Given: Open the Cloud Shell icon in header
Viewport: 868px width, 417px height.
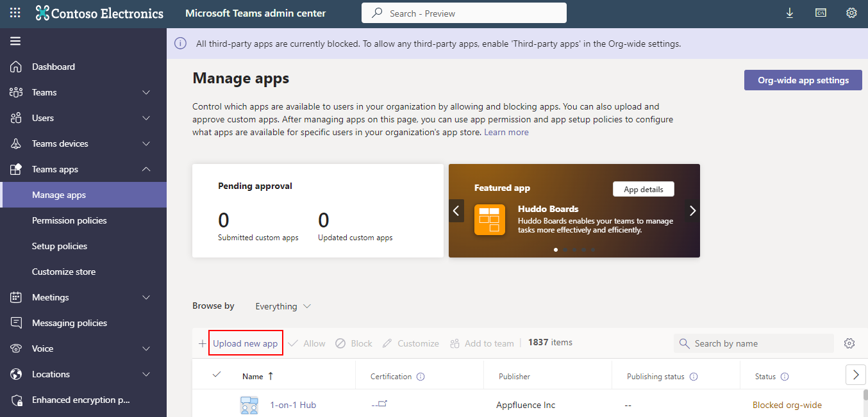Looking at the screenshot, I should (821, 13).
